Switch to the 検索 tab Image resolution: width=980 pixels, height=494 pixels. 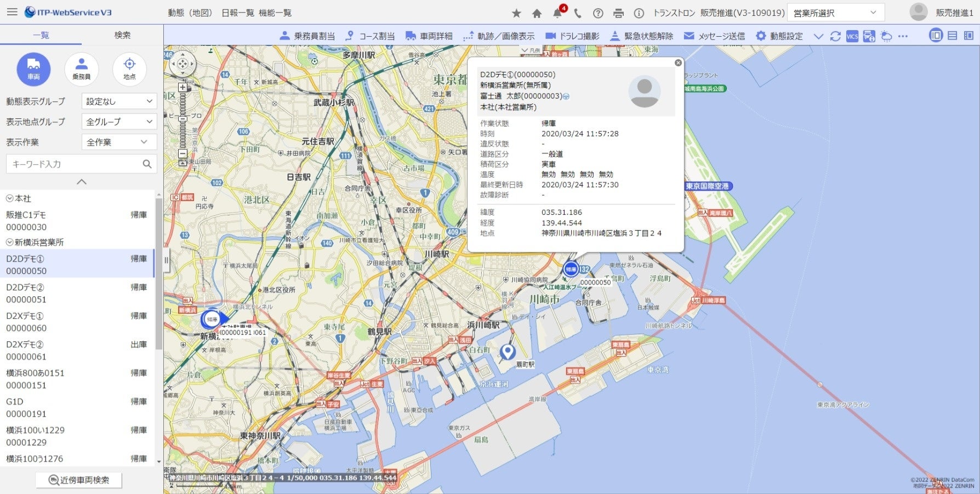pos(122,35)
